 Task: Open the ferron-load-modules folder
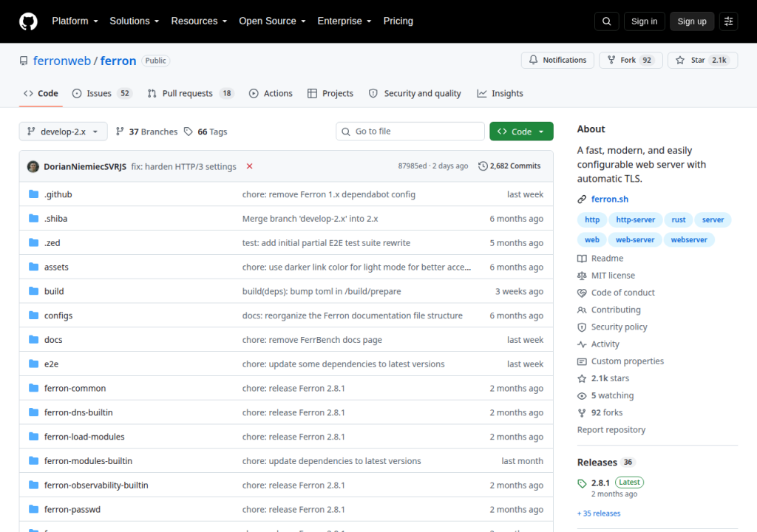coord(84,437)
